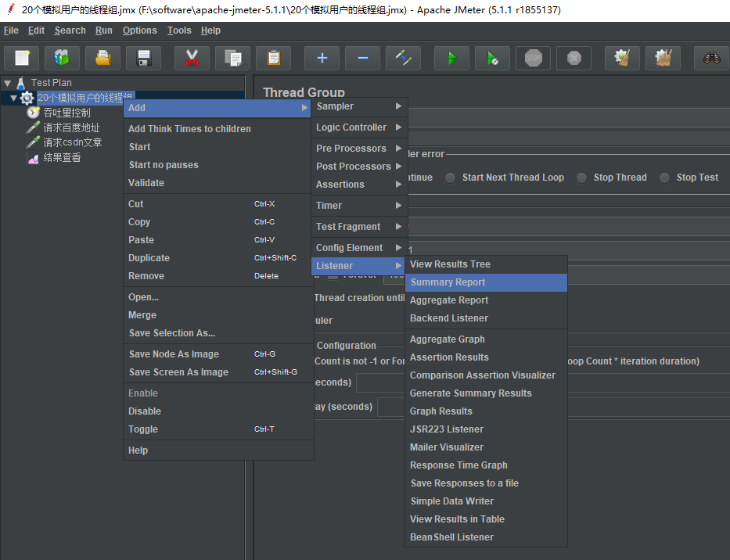Click the thread group gear icon

[27, 98]
